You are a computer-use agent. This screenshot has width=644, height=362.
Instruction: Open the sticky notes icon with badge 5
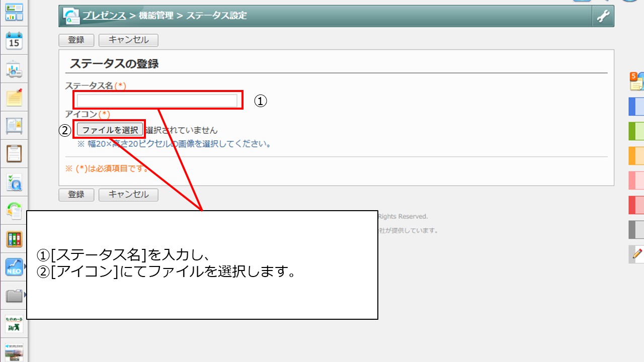[636, 81]
